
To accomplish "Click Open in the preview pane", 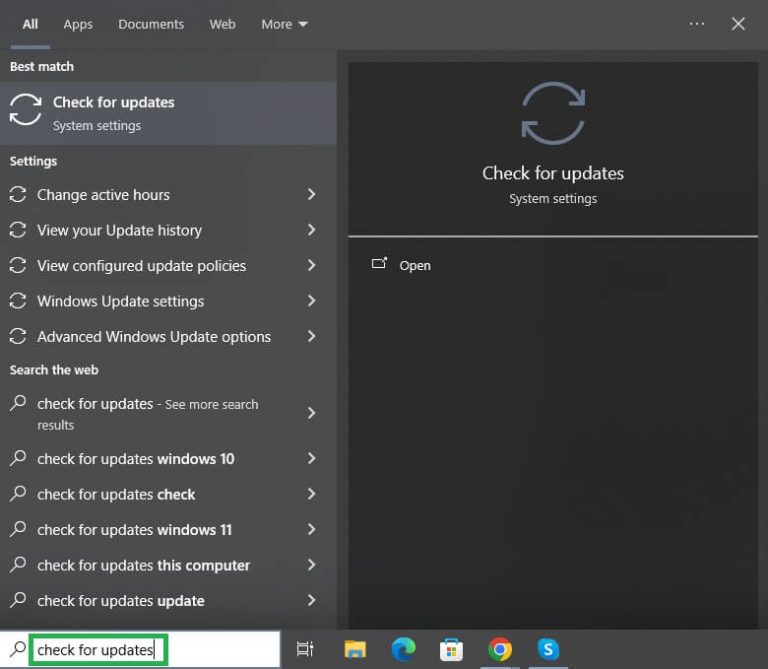I will tap(414, 265).
